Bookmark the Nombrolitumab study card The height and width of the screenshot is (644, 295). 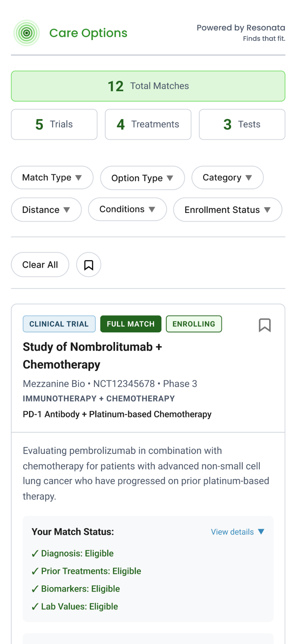coord(265,325)
